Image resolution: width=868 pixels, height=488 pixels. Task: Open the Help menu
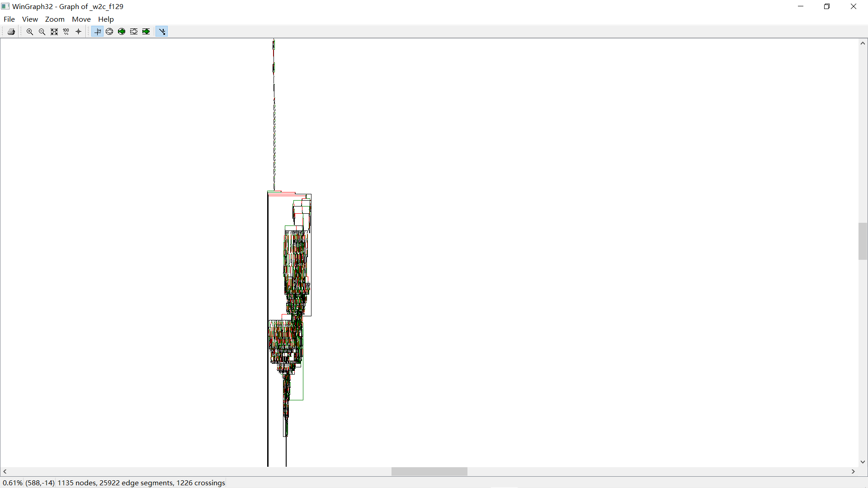pos(106,19)
